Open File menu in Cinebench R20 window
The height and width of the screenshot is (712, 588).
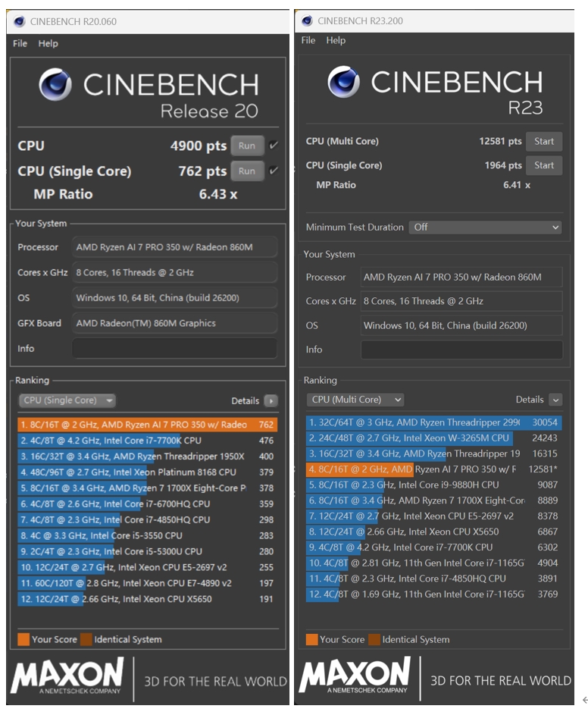[x=20, y=43]
